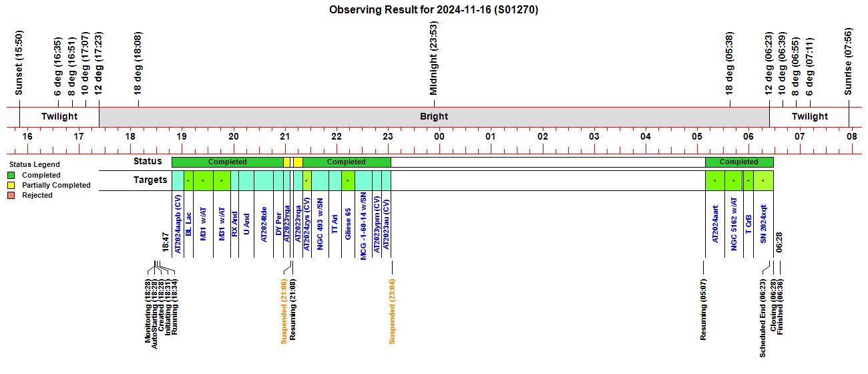The image size is (868, 374).
Task: Click the 10 deg (17:07) marker label
Action: point(85,64)
